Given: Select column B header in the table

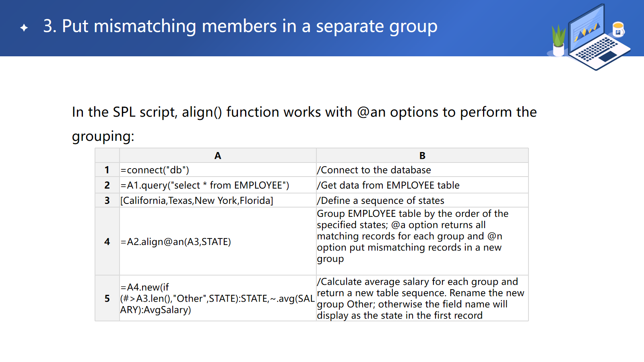Looking at the screenshot, I should click(422, 156).
